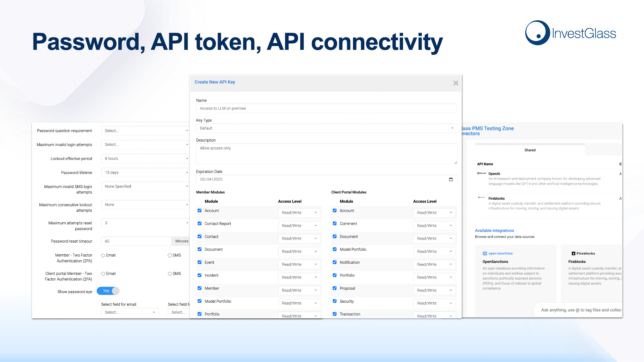Image resolution: width=644 pixels, height=362 pixels.
Task: Uncheck the Model Portfolio client portal module
Action: 335,249
